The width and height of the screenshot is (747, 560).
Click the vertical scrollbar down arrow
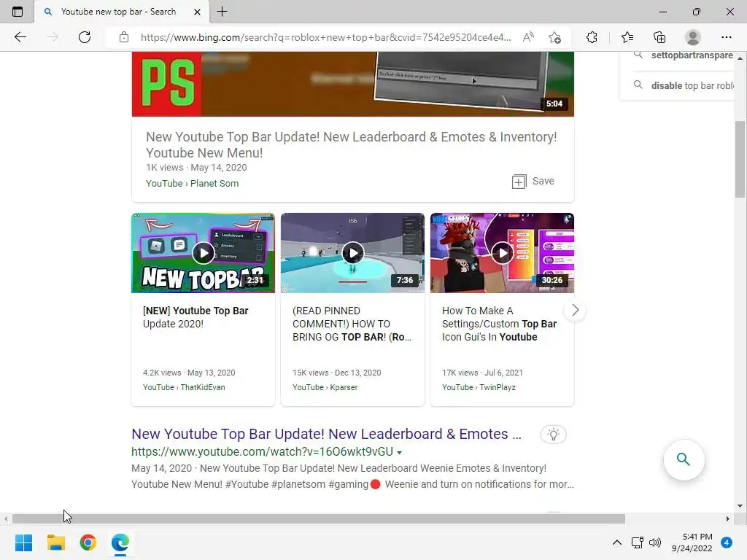coord(740,506)
